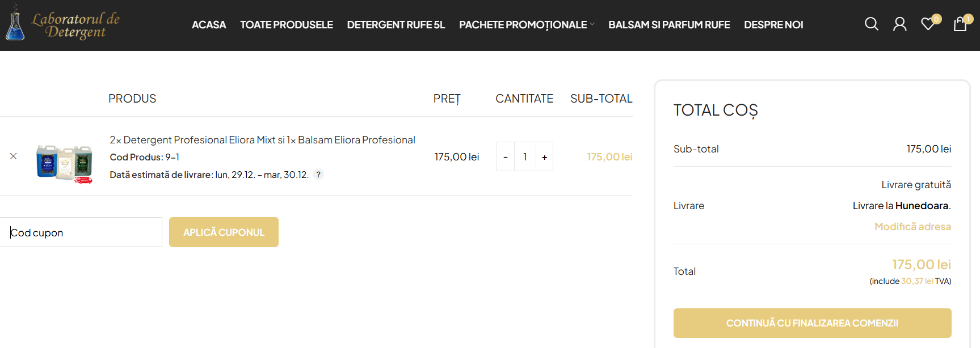
Task: Go to Toate Produsele page
Action: point(286,25)
